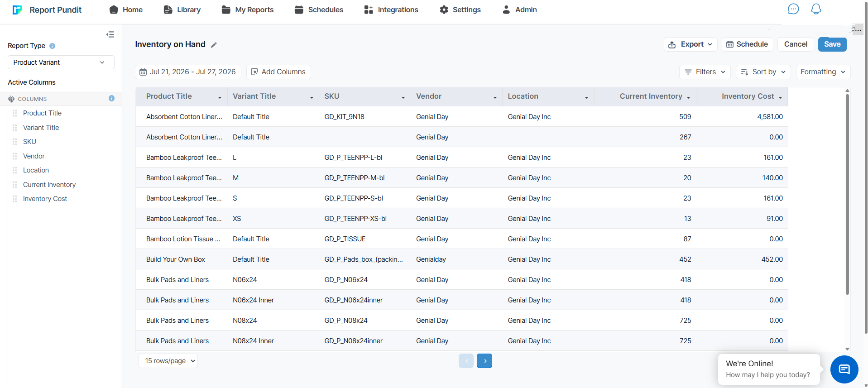Click SKU cell GD_KIT_9N18

pos(344,117)
